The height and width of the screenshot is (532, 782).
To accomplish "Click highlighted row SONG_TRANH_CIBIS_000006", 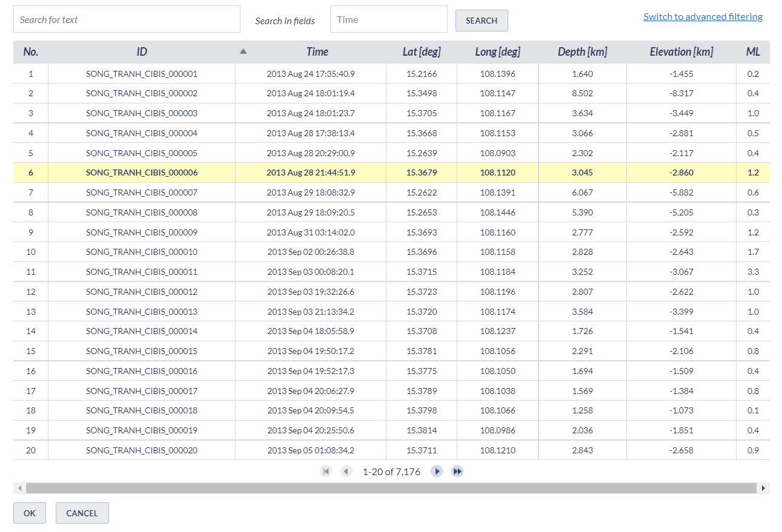I will pyautogui.click(x=391, y=172).
